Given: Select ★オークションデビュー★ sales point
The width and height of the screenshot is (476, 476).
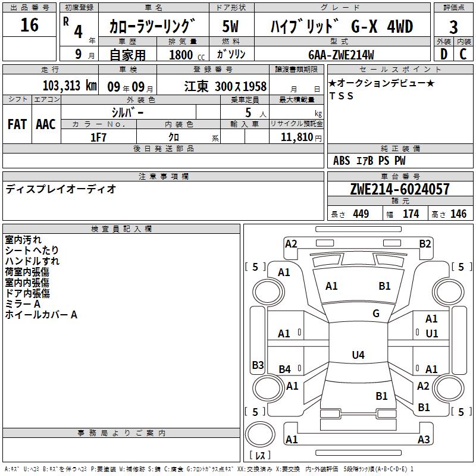Looking at the screenshot, I should 381,83.
